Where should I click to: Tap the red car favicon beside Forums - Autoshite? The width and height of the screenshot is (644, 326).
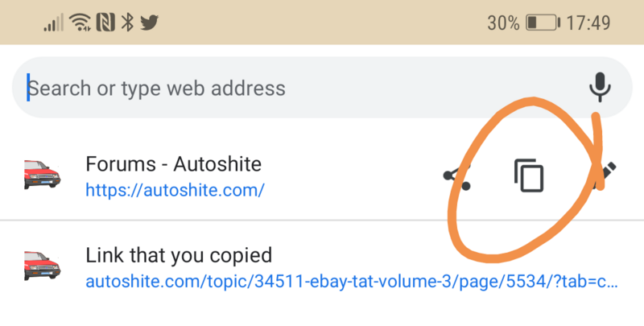point(42,175)
